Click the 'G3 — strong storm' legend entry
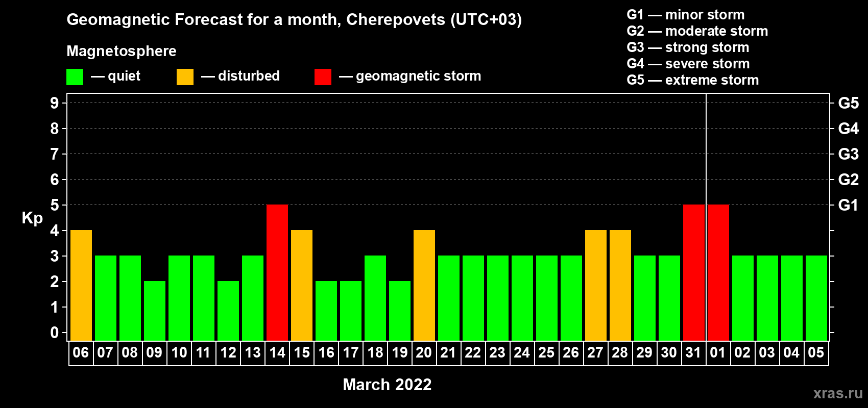This screenshot has height=408, width=868. (688, 47)
